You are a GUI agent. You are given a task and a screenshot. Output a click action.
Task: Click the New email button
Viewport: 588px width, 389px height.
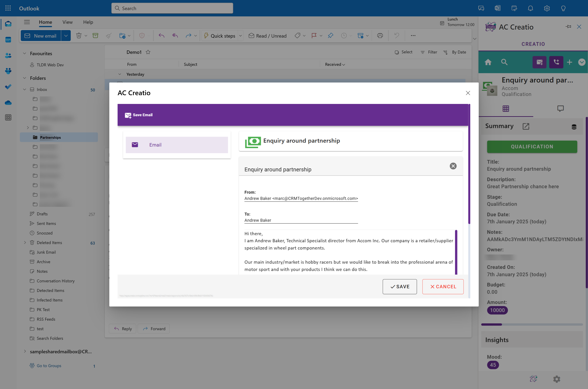pos(41,36)
